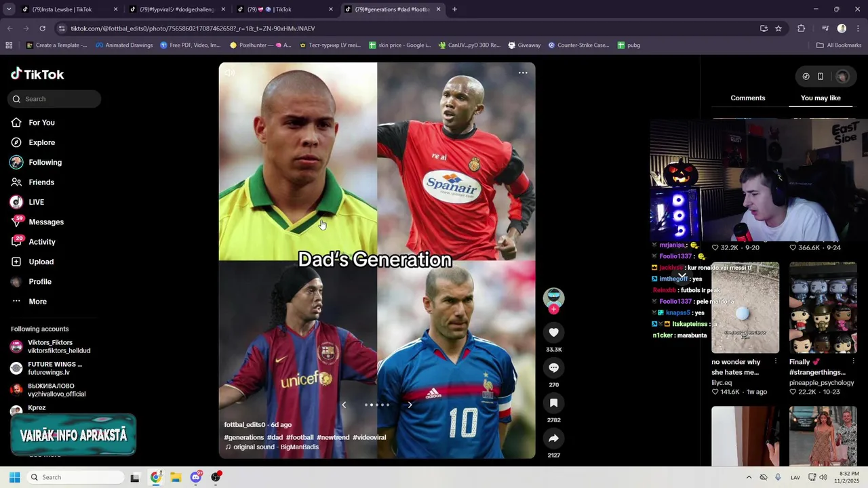Open the All Bookmarks folder
The image size is (868, 488).
pyautogui.click(x=839, y=45)
